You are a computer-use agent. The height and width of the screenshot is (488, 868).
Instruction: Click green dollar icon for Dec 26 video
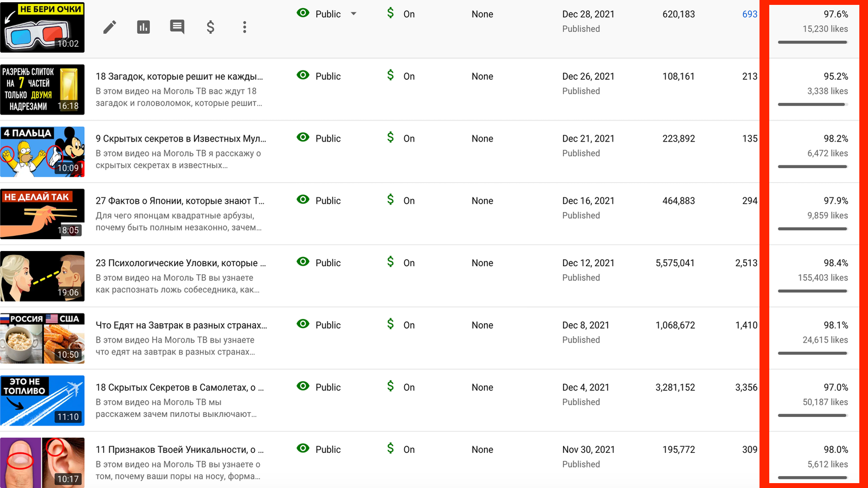click(391, 75)
